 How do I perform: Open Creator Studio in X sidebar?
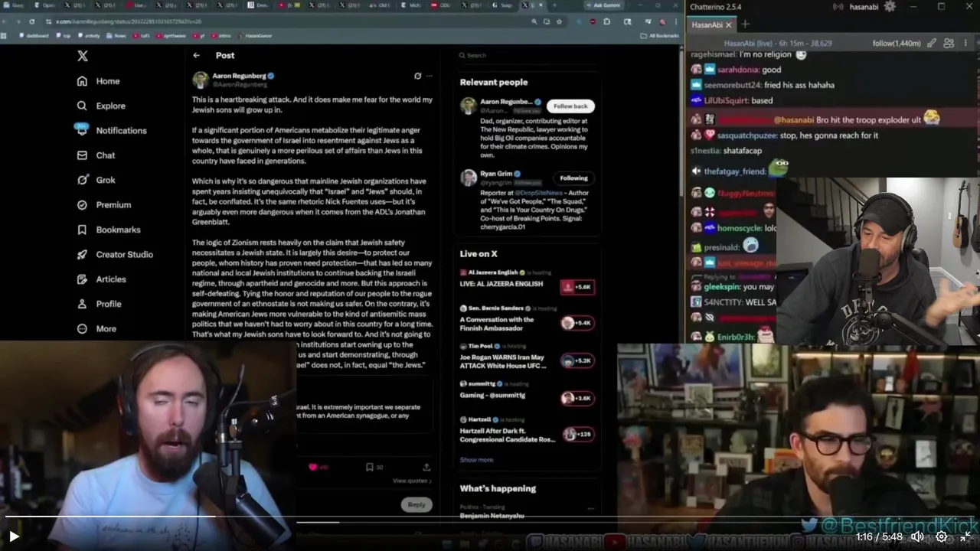(115, 254)
